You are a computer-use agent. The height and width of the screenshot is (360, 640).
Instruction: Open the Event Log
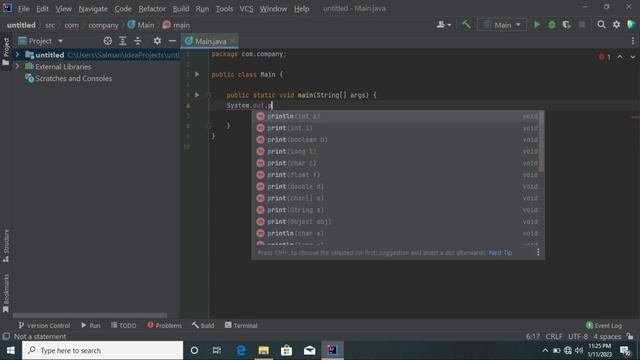click(604, 325)
